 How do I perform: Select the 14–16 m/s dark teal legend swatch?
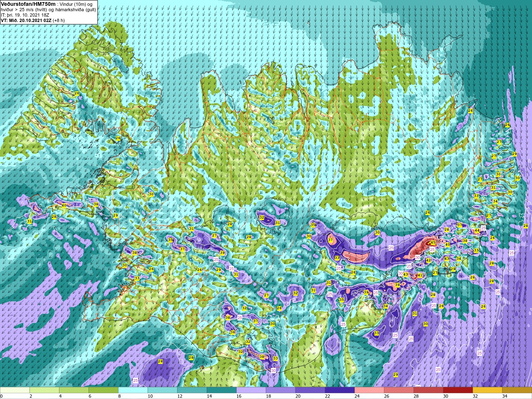click(x=222, y=390)
